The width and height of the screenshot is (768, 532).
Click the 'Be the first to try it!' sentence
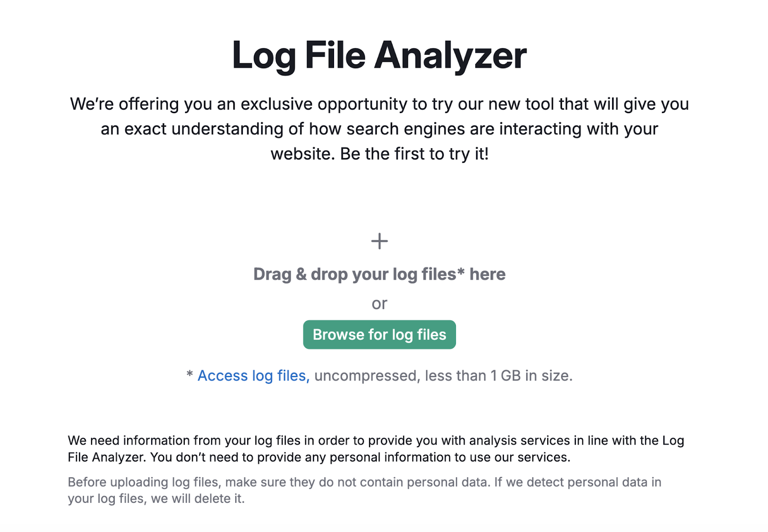coord(414,154)
